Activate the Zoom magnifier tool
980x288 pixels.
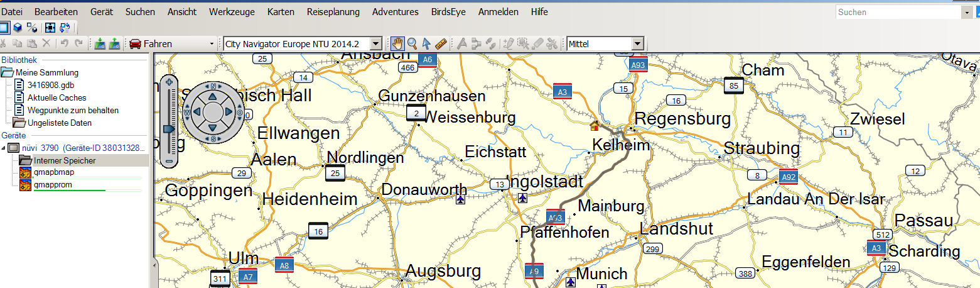click(412, 43)
